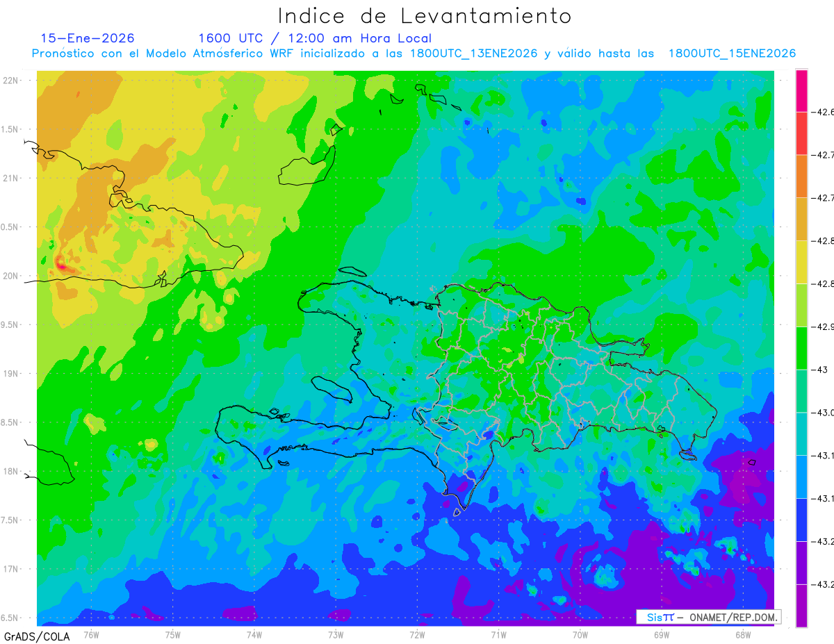The width and height of the screenshot is (834, 644).
Task: Pick the bright green legend swatch
Action: click(801, 348)
